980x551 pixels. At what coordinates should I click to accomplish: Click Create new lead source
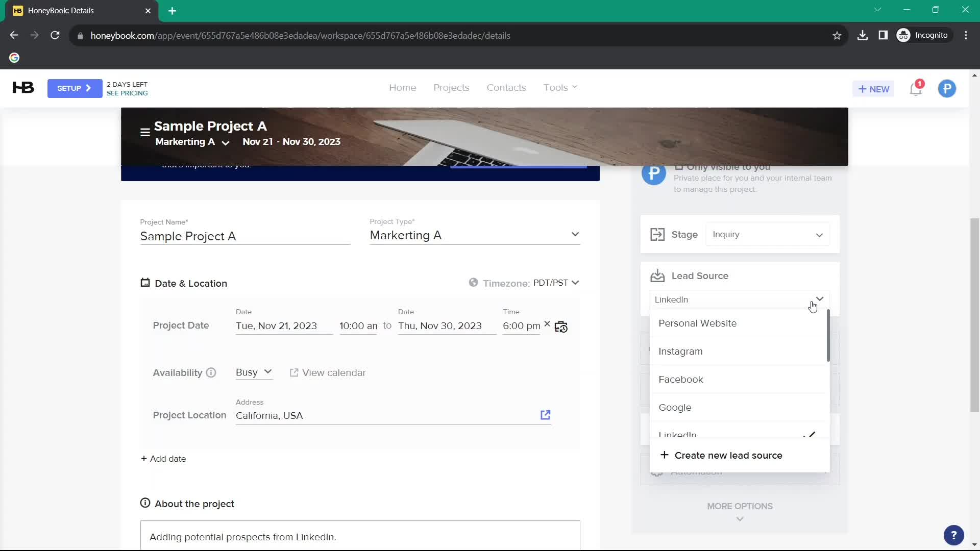coord(740,455)
